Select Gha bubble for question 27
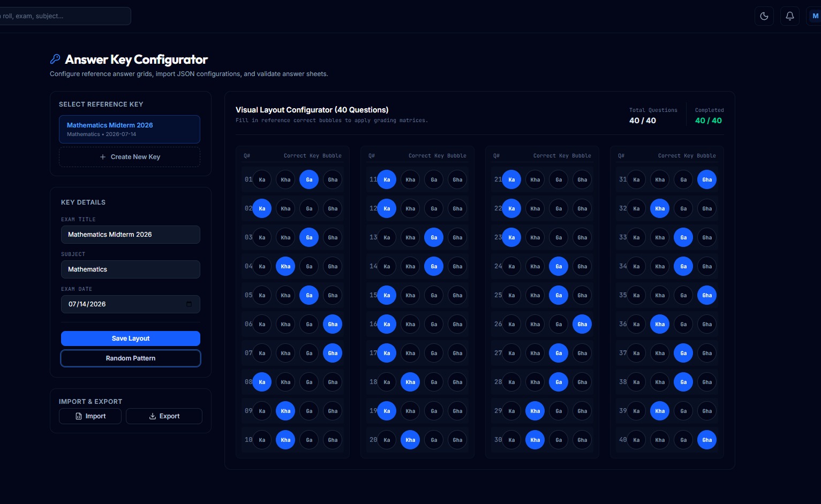Viewport: 821px width, 504px height. [x=582, y=353]
